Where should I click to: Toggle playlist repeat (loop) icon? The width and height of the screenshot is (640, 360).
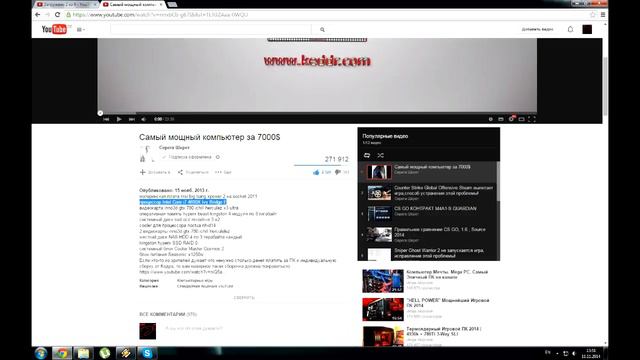pyautogui.click(x=367, y=156)
